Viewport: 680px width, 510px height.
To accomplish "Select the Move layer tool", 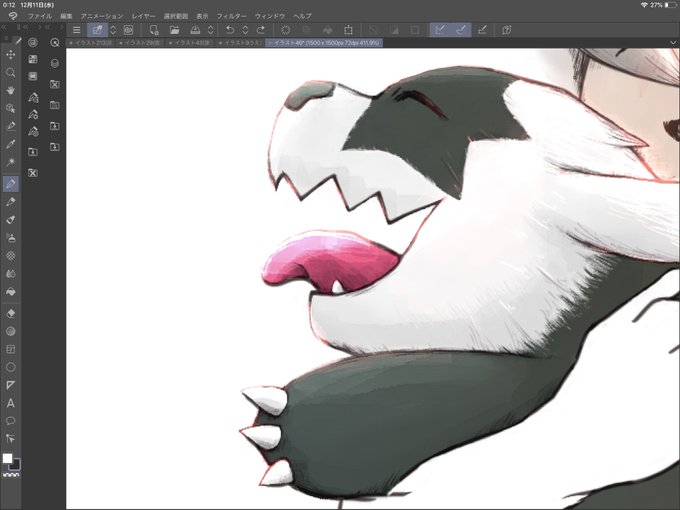I will [11, 54].
